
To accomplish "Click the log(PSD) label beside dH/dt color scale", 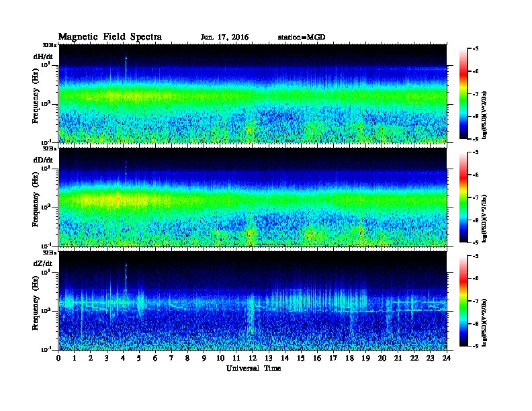I will (484, 115).
